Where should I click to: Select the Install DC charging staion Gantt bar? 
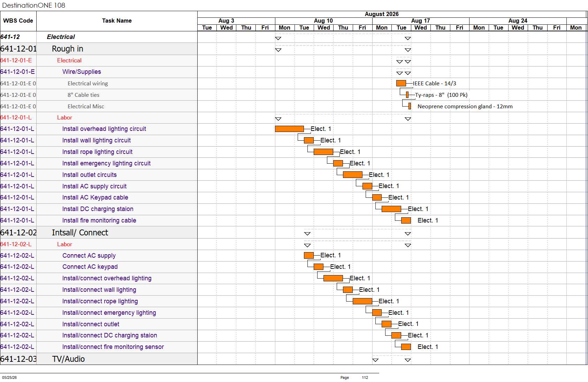pyautogui.click(x=391, y=209)
